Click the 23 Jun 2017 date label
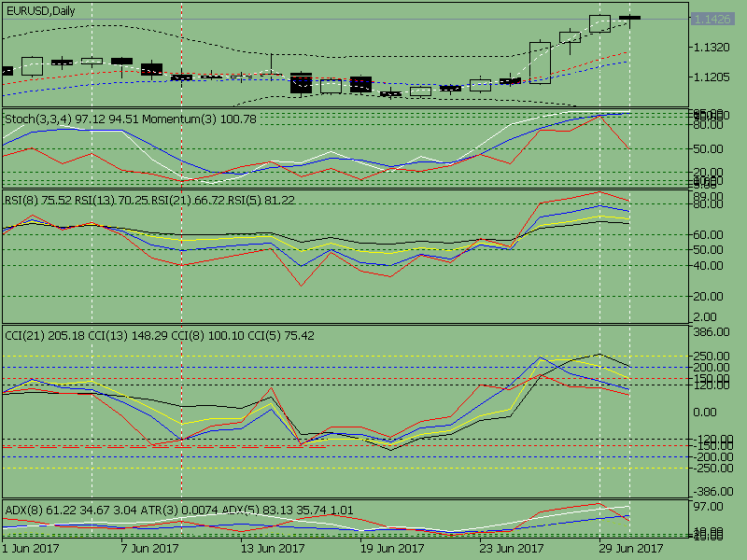This screenshot has height=560, width=747. pos(511,549)
